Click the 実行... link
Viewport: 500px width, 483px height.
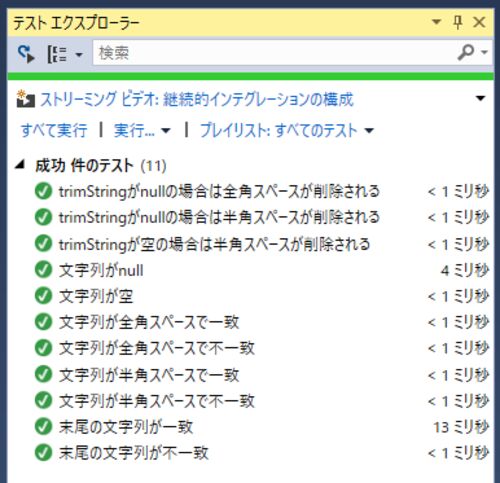[x=134, y=130]
